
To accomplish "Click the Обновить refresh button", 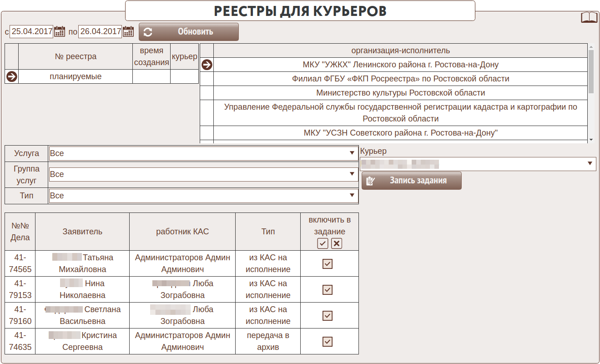I will pyautogui.click(x=188, y=32).
